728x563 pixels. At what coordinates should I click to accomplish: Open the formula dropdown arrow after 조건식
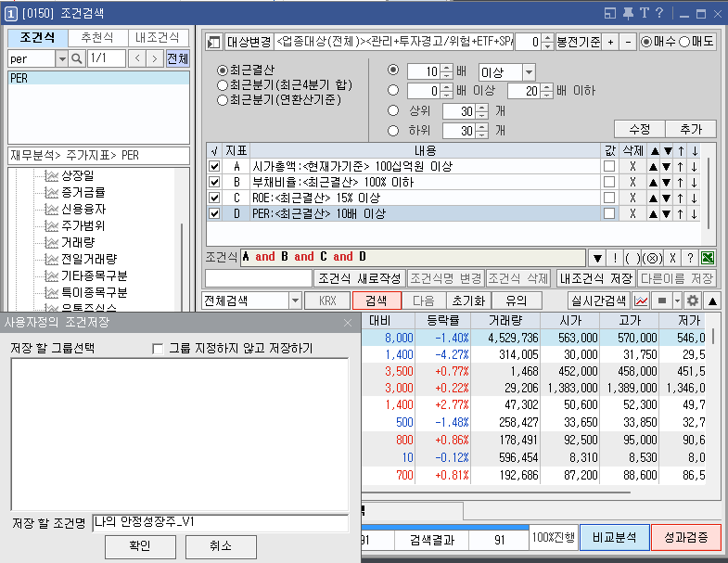coord(597,258)
